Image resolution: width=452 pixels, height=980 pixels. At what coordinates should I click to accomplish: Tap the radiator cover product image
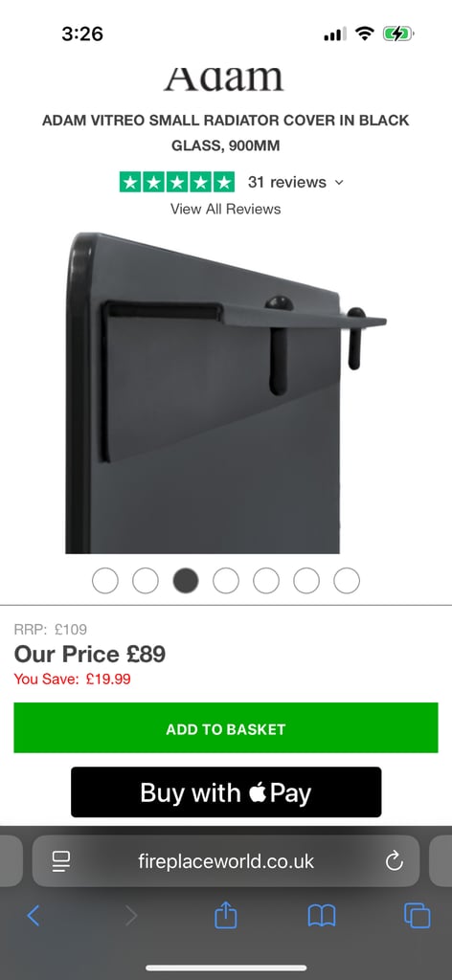pos(226,392)
